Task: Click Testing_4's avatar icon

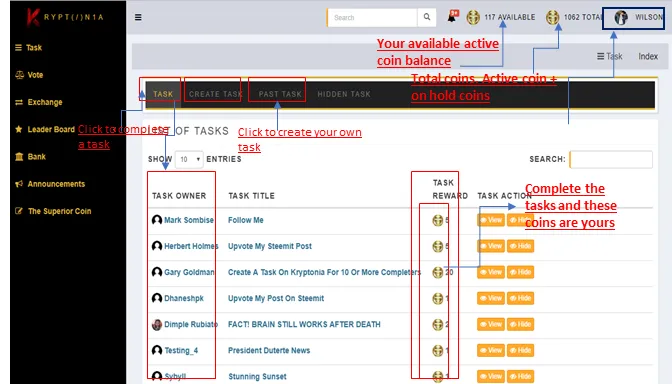Action: pyautogui.click(x=157, y=351)
